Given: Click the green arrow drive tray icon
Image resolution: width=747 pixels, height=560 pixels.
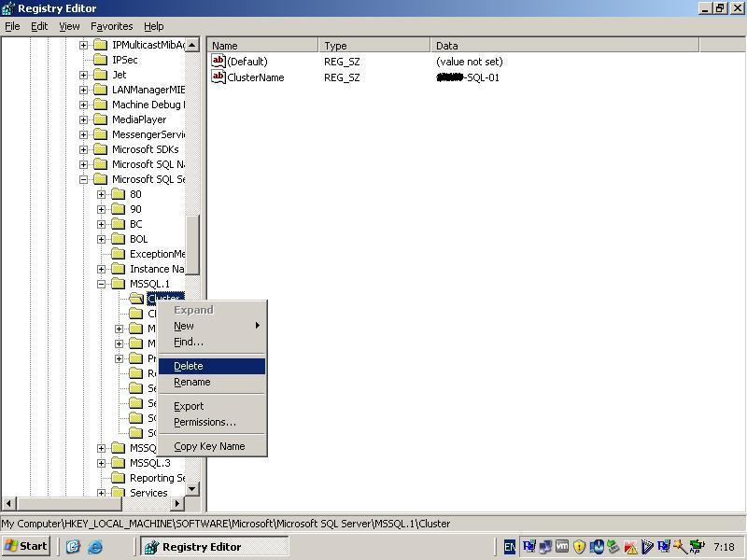Looking at the screenshot, I should [x=613, y=546].
